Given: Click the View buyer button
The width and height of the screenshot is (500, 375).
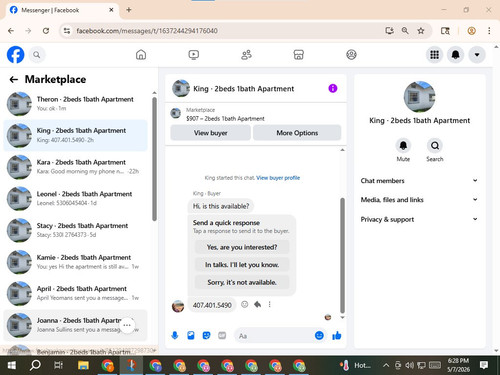Looking at the screenshot, I should pos(211,133).
